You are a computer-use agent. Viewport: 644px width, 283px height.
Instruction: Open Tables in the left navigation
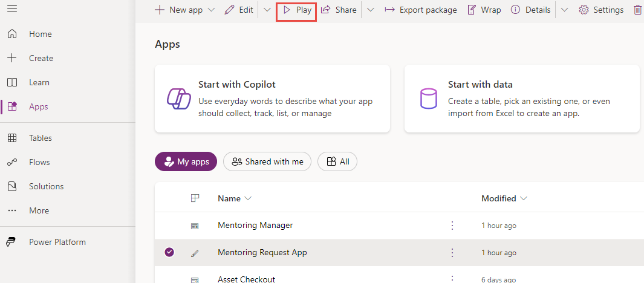click(40, 138)
